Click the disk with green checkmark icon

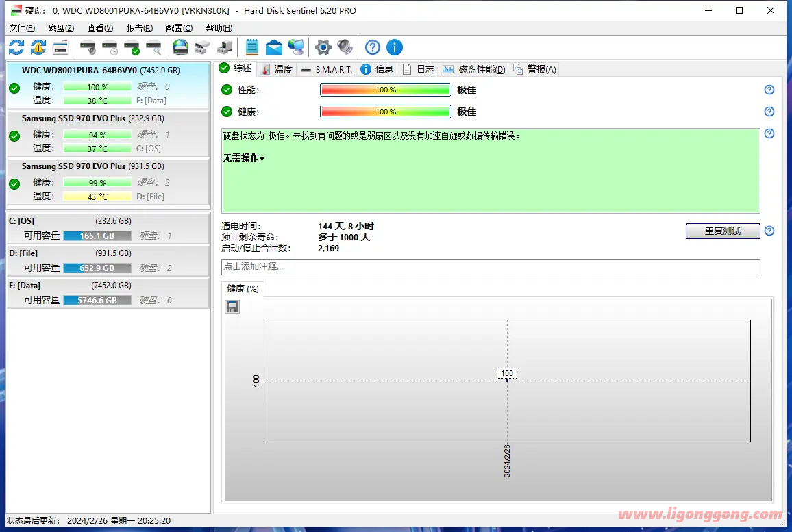click(132, 48)
